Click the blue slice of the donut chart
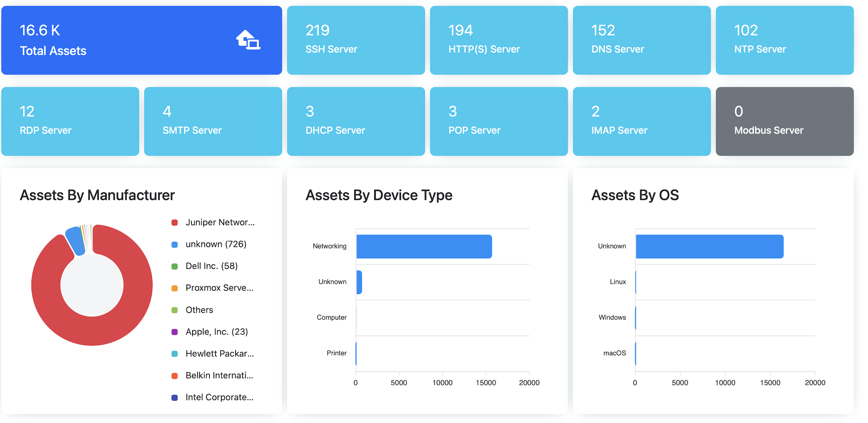The image size is (868, 423). click(75, 240)
